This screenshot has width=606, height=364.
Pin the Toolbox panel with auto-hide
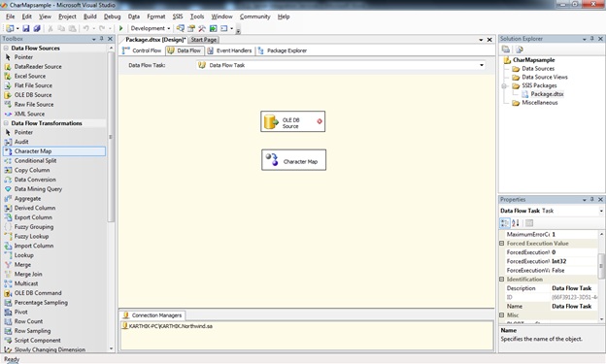(x=102, y=39)
